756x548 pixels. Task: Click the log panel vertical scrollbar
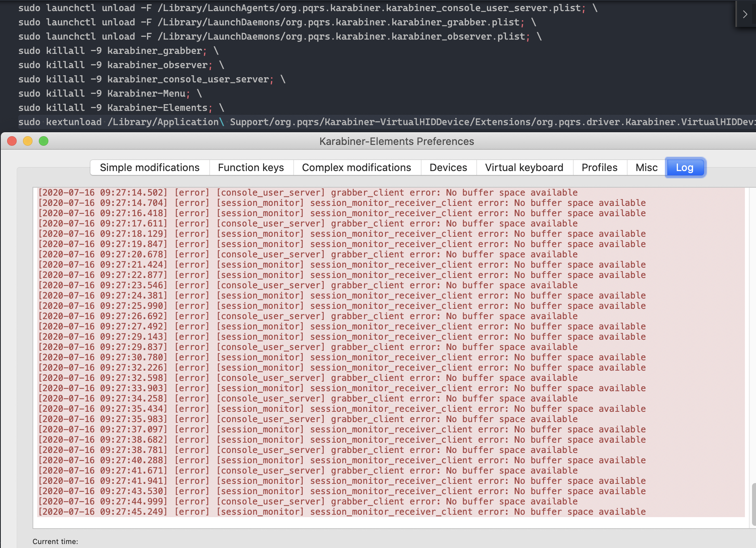(x=753, y=504)
